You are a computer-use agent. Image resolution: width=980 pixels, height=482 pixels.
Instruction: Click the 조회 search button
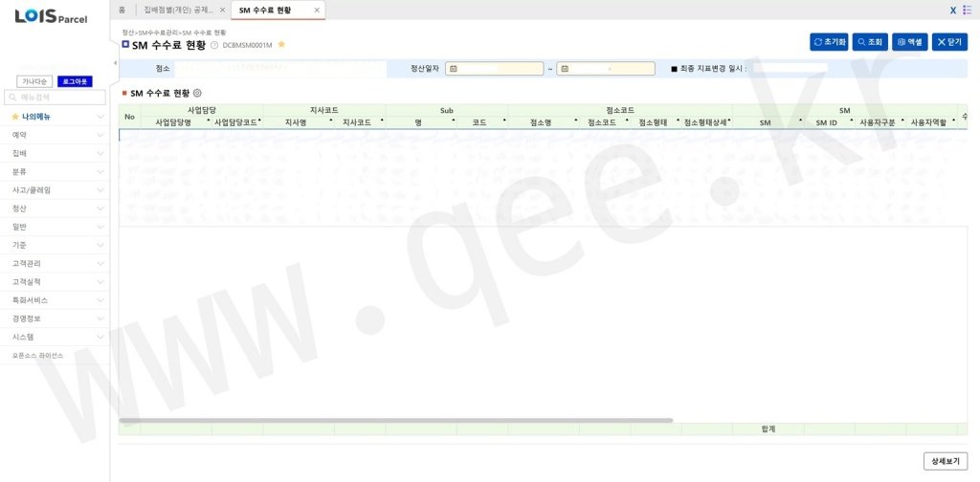pos(870,42)
